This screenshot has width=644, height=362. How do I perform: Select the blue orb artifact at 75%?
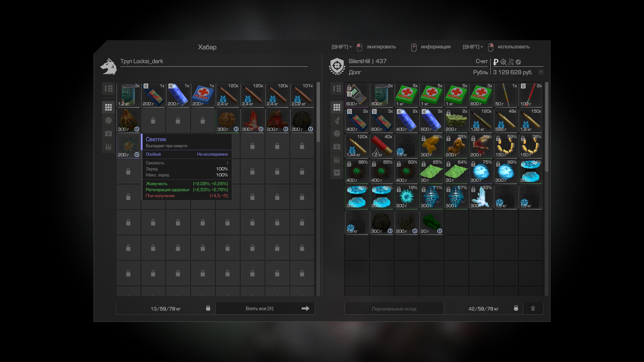coord(481,171)
